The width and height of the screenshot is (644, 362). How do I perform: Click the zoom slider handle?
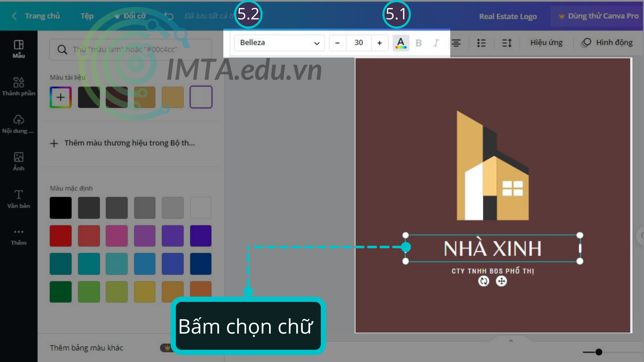point(599,352)
